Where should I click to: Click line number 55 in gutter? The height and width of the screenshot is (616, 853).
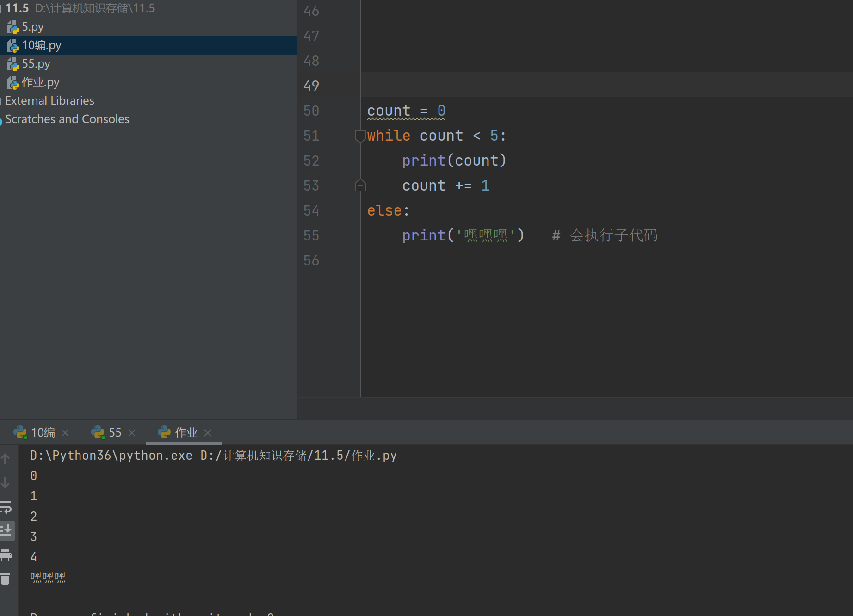pyautogui.click(x=311, y=236)
